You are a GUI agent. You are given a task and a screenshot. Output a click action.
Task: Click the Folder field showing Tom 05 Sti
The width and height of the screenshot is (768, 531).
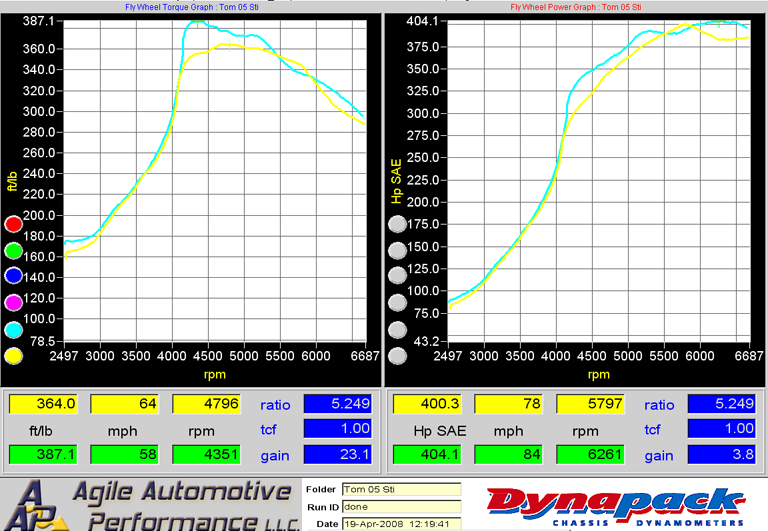click(x=400, y=490)
